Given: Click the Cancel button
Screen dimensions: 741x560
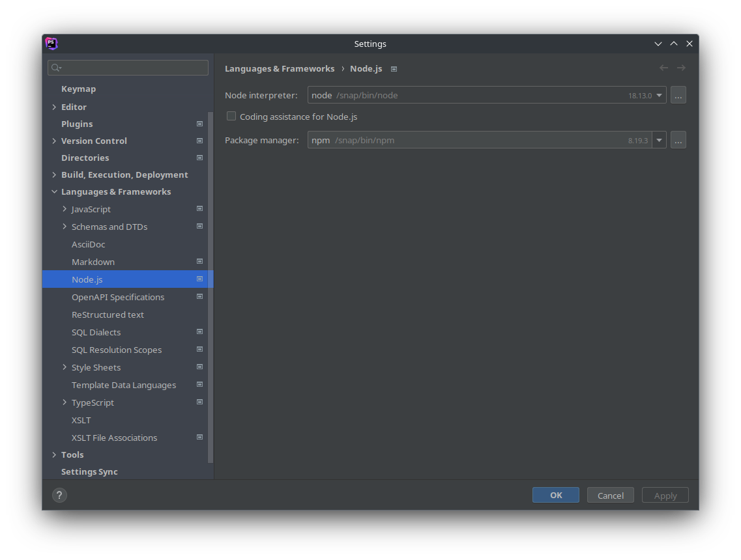Looking at the screenshot, I should [x=611, y=495].
